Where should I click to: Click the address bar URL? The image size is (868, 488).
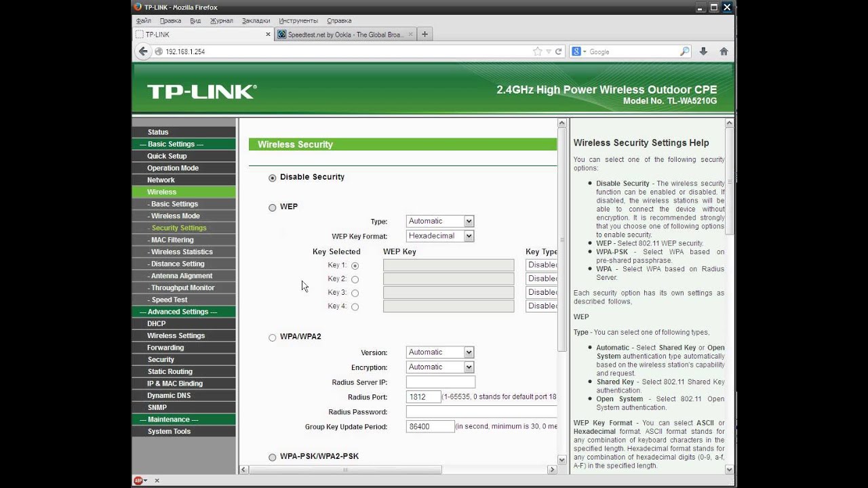pos(185,52)
